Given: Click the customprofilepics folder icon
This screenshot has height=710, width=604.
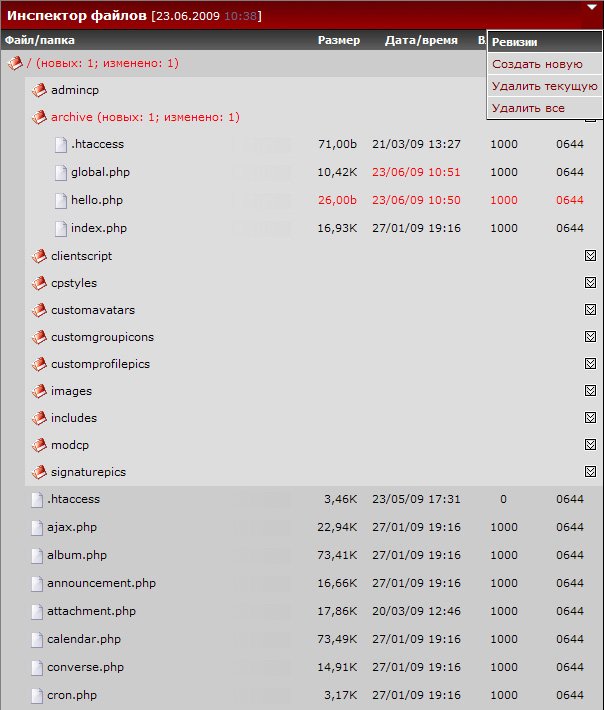Looking at the screenshot, I should pyautogui.click(x=39, y=364).
